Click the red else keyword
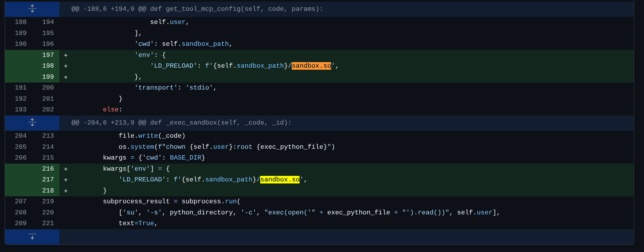This screenshot has width=644, height=252. coord(111,110)
